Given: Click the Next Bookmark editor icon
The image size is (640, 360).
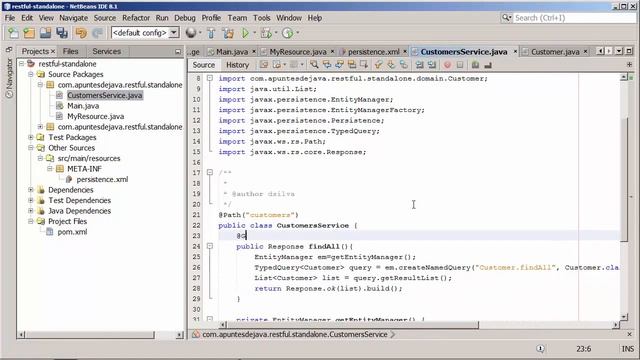Looking at the screenshot, I should (391, 64).
